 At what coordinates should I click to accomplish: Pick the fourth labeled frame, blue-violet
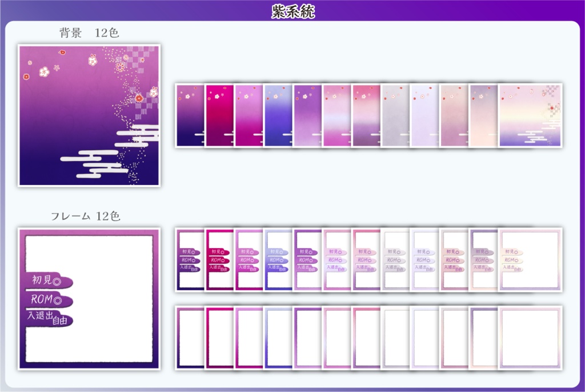coord(278,260)
